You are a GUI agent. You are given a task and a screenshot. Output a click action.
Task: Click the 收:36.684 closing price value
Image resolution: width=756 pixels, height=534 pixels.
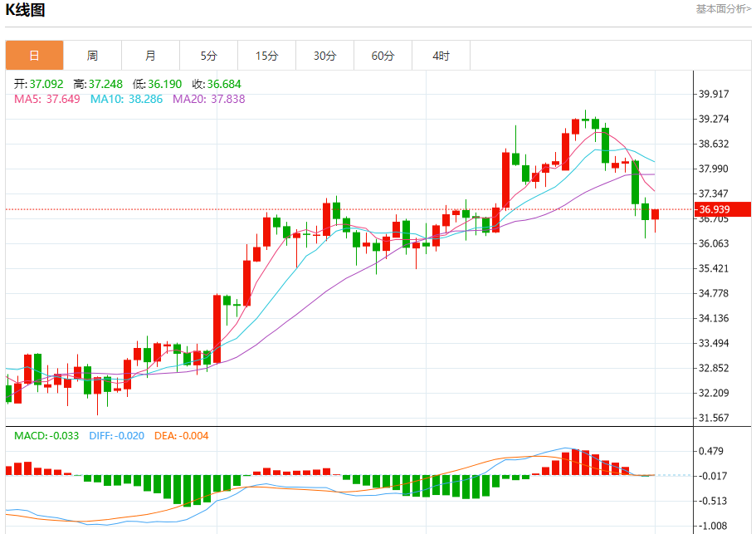tap(217, 84)
